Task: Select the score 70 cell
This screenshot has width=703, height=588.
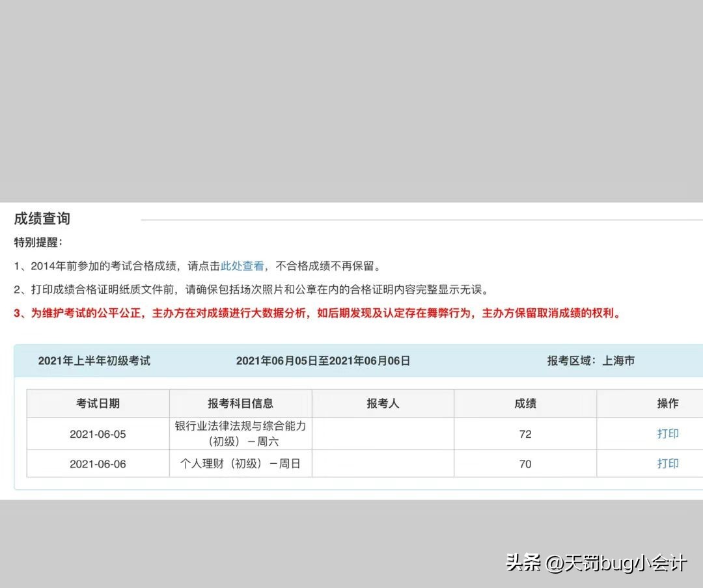Action: coord(525,464)
